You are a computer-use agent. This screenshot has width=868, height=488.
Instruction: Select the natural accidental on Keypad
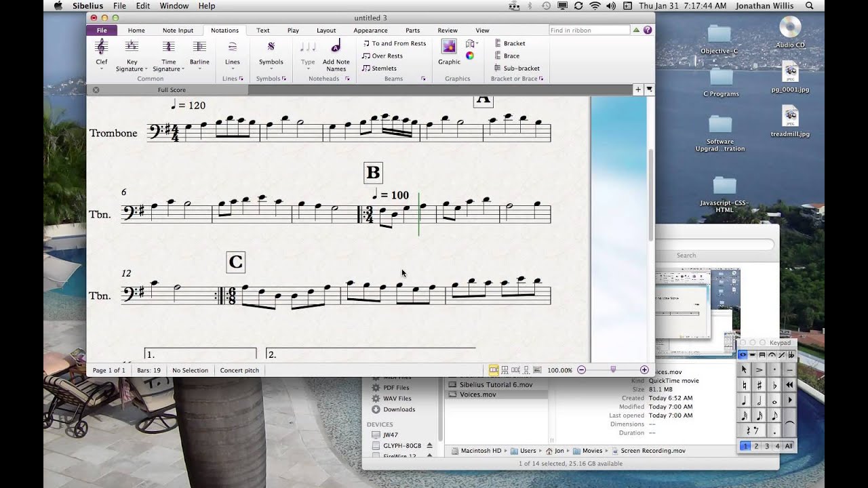point(745,385)
